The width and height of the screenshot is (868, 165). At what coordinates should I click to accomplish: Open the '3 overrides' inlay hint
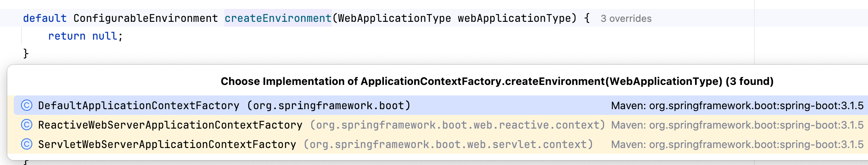point(626,19)
